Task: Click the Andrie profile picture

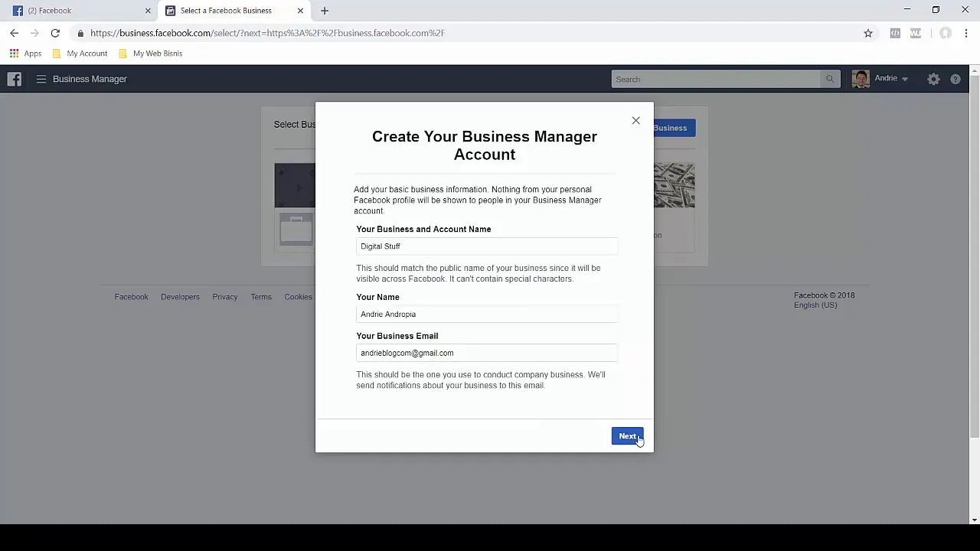Action: (861, 79)
